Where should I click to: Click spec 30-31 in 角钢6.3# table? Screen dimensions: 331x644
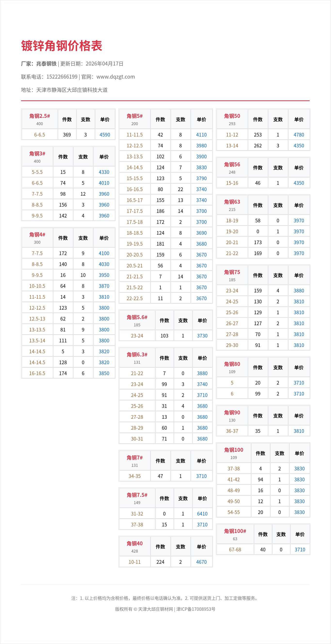tap(137, 439)
